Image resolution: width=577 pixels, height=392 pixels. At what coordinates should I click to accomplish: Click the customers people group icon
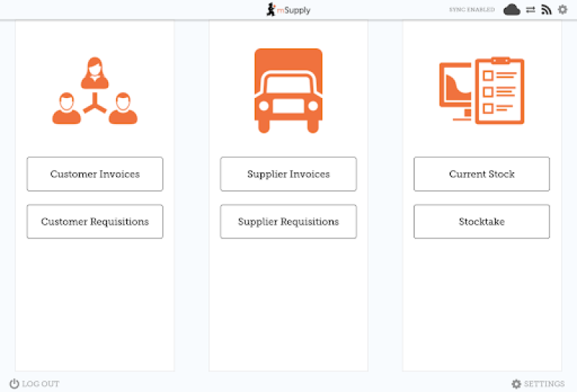[94, 91]
